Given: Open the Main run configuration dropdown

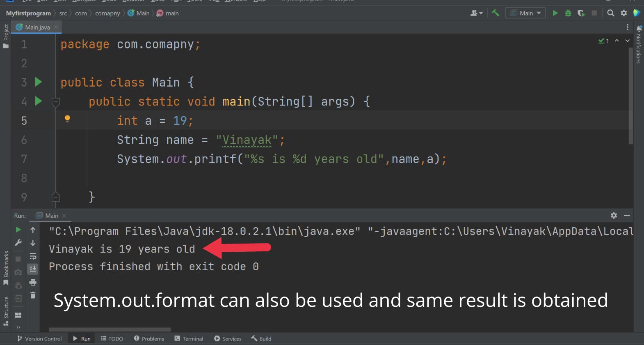Looking at the screenshot, I should click(x=525, y=13).
